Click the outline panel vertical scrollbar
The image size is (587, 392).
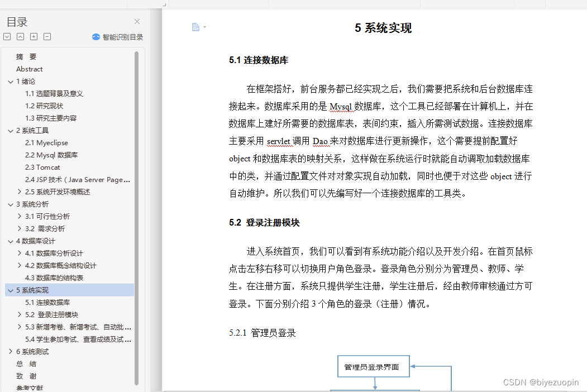(x=137, y=218)
